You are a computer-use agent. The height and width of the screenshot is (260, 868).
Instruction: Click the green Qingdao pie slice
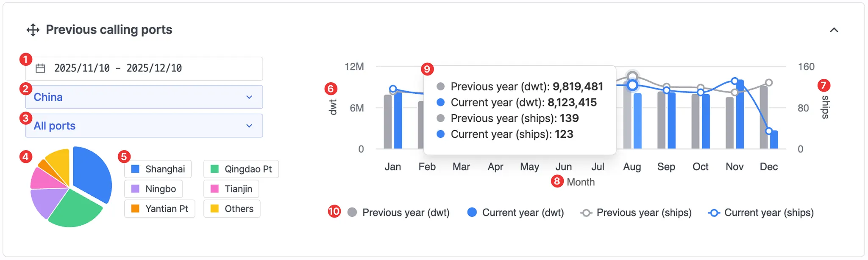point(76,208)
